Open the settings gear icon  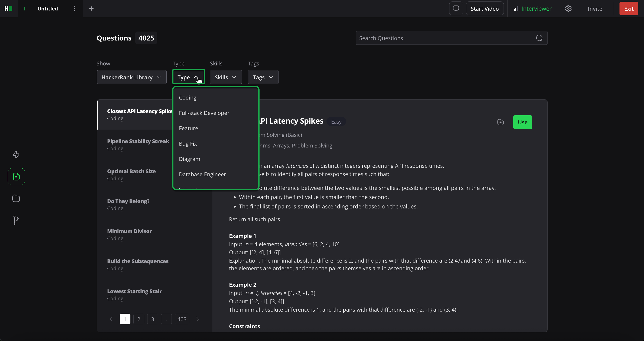tap(568, 9)
